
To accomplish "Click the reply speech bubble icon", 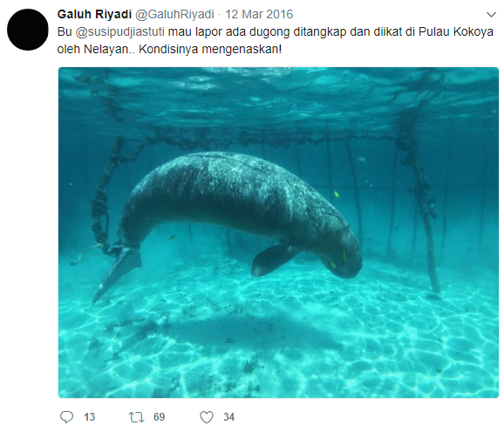I will pyautogui.click(x=66, y=417).
